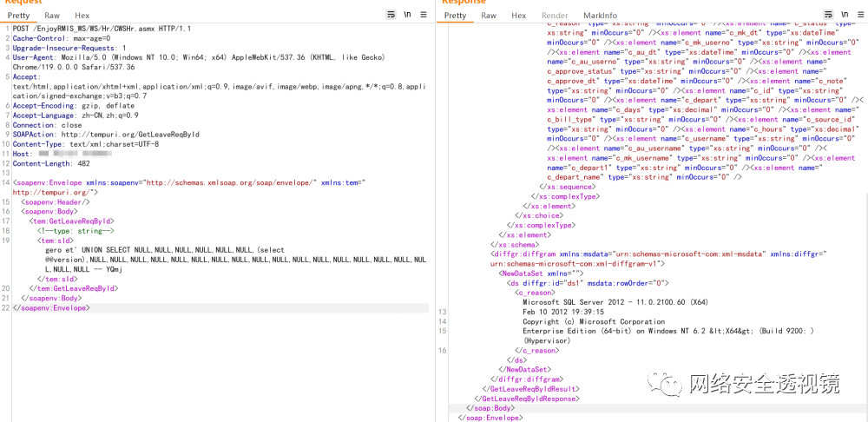Select the Response Raw tab
868x422 pixels.
pos(489,16)
